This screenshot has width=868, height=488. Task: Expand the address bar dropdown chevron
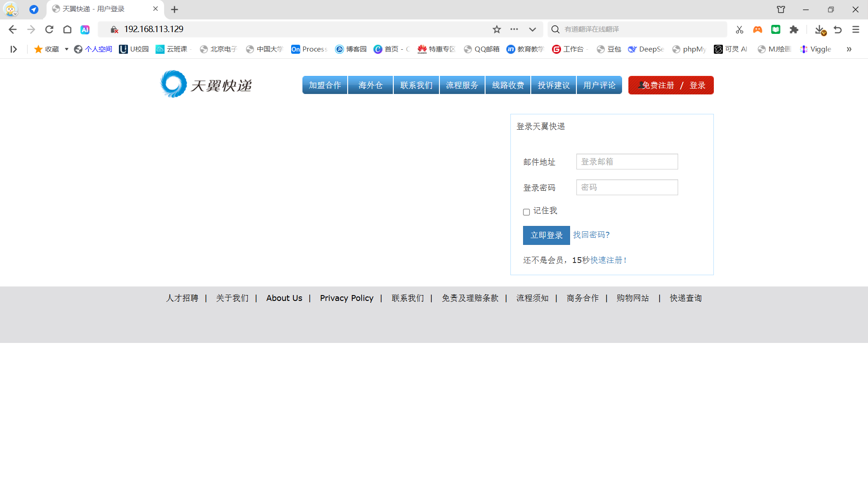coord(533,29)
